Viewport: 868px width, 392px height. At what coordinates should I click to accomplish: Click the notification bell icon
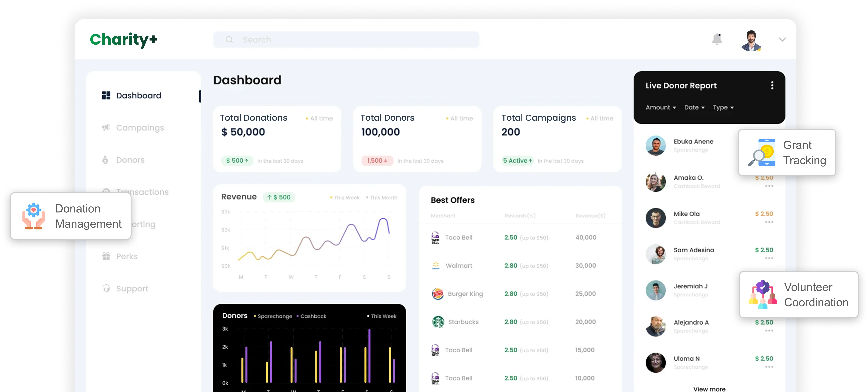(x=717, y=39)
